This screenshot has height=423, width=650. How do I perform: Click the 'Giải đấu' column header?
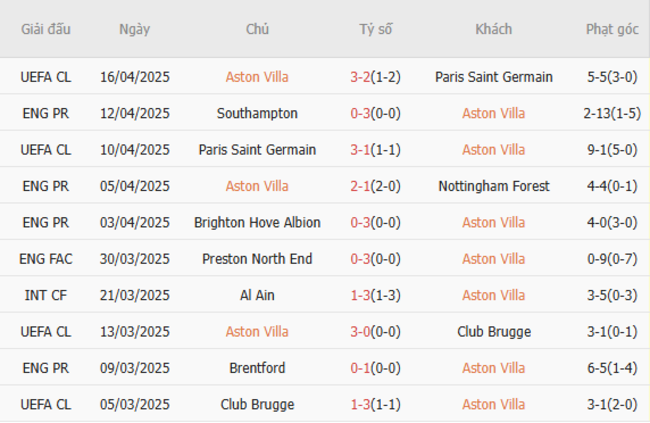[46, 29]
